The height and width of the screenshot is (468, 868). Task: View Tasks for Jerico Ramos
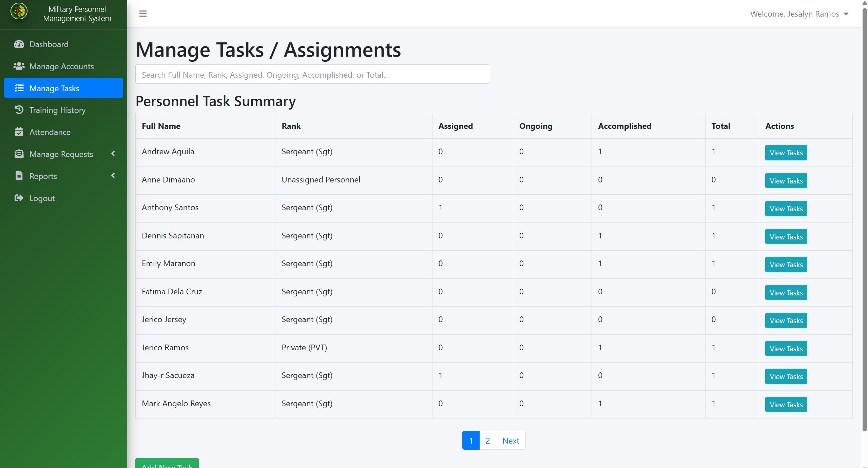tap(786, 349)
